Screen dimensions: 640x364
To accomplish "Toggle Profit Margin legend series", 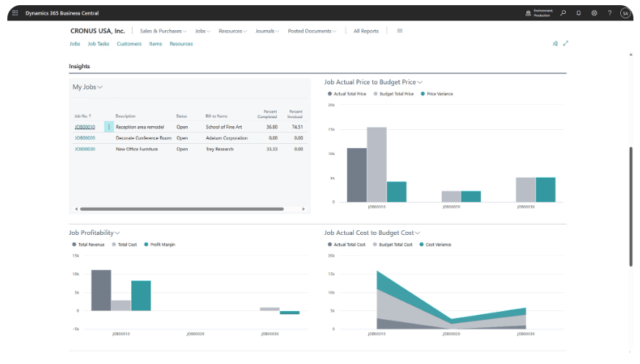I will tap(159, 244).
